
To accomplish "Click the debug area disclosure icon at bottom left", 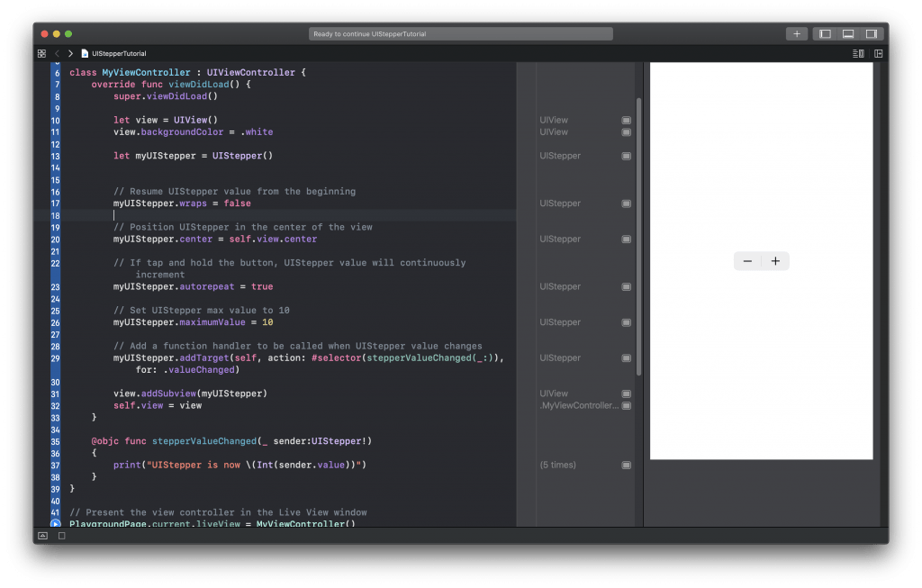I will point(41,535).
